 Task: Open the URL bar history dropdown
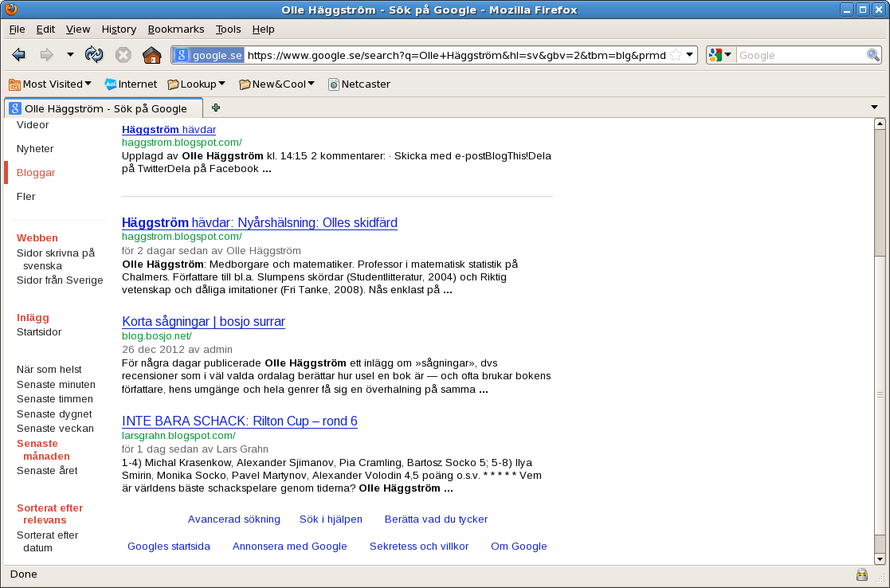[690, 55]
